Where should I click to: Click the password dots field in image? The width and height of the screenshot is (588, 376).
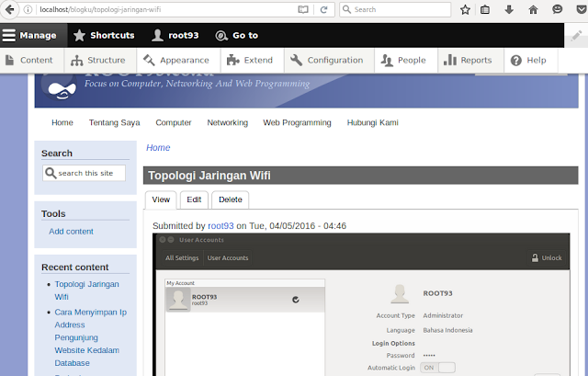[x=429, y=355]
